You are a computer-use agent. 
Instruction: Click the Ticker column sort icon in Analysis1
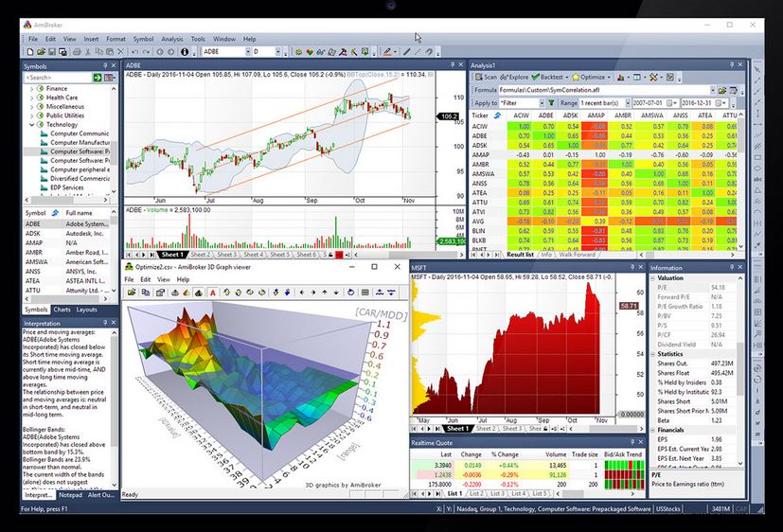coord(497,115)
